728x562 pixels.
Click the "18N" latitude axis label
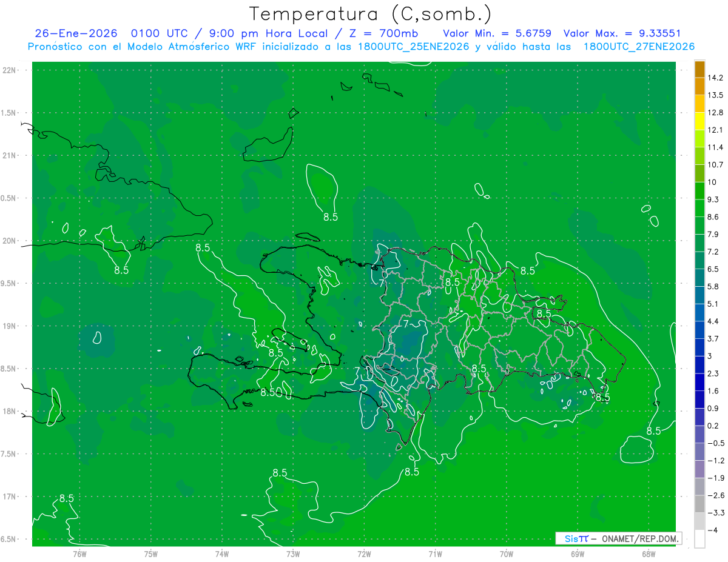tap(9, 412)
